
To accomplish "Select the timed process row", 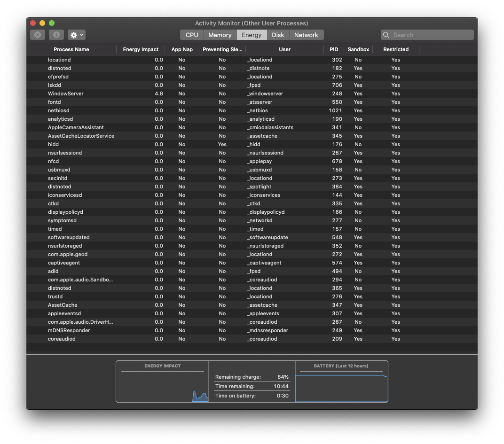I will tap(252, 229).
